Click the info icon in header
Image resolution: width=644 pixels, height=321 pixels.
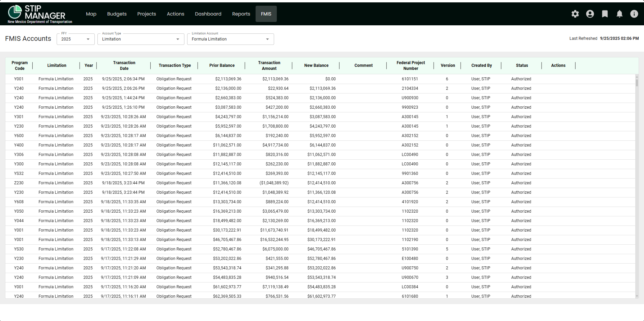coord(634,14)
